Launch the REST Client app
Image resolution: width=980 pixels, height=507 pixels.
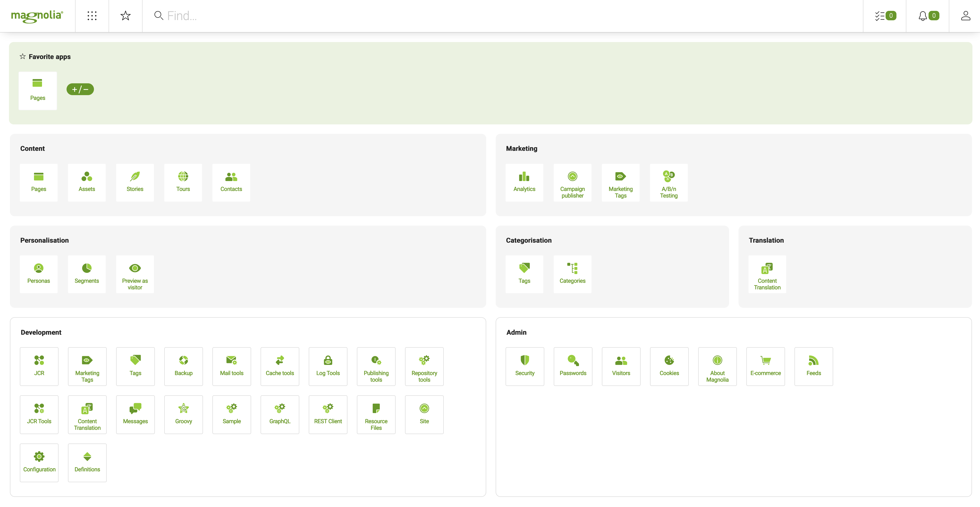(328, 414)
